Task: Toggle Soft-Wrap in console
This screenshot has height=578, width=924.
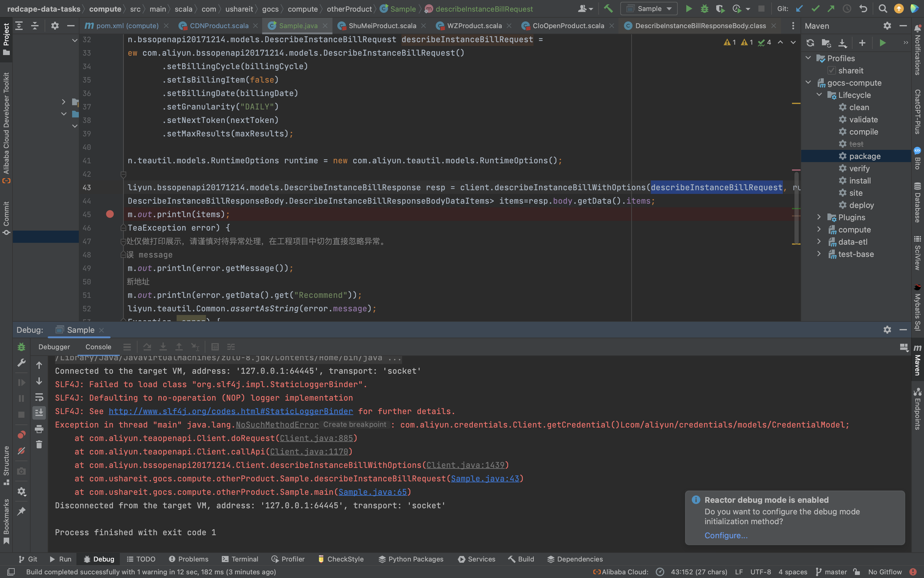Action: [39, 397]
